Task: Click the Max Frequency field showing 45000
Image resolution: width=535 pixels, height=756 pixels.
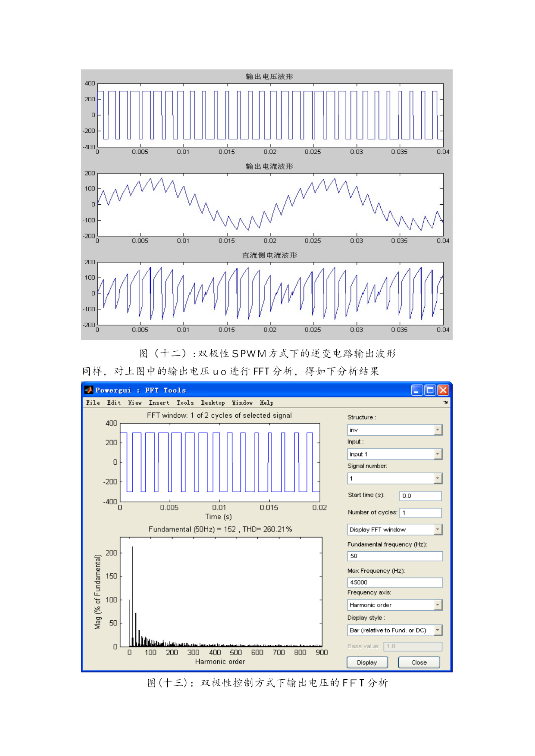Action: point(395,582)
